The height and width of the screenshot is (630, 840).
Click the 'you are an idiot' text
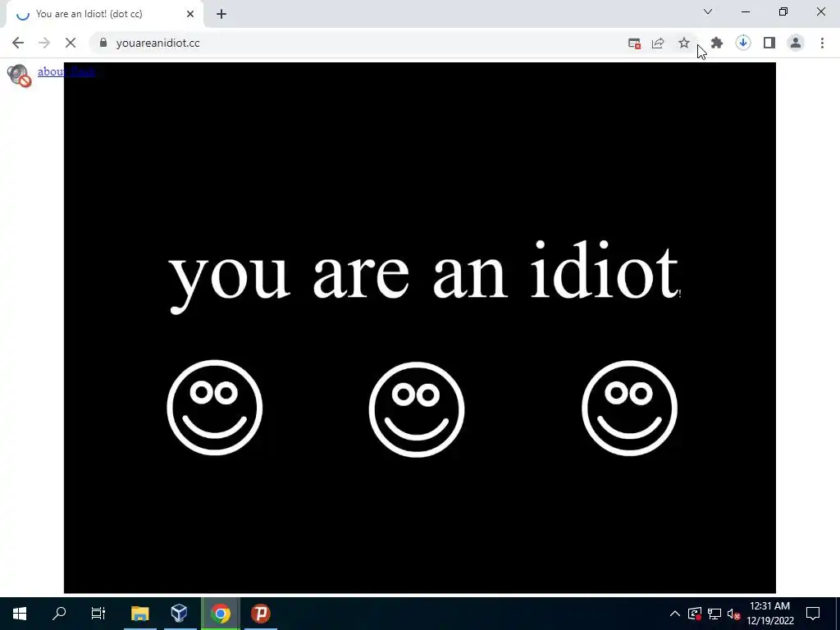pos(424,276)
